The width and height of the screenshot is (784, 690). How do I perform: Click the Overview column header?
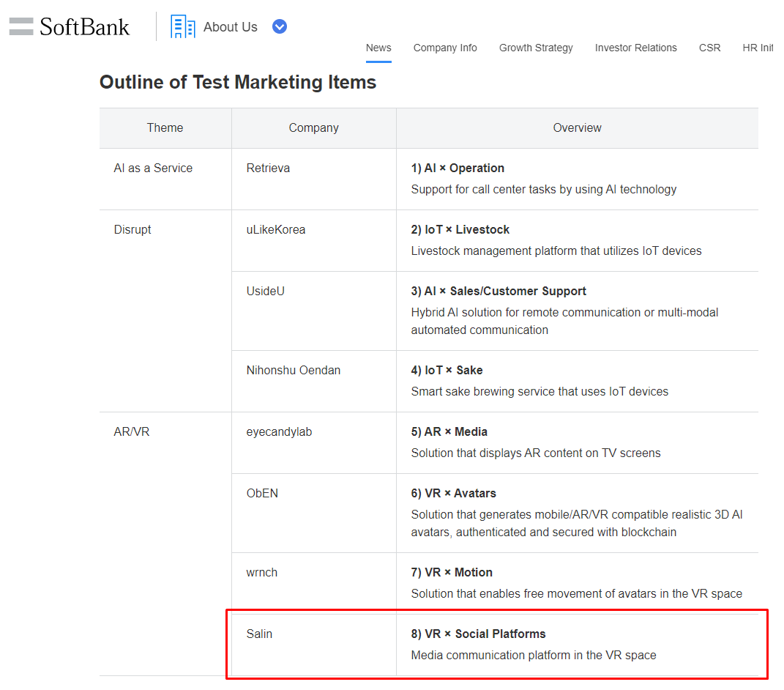(x=577, y=128)
